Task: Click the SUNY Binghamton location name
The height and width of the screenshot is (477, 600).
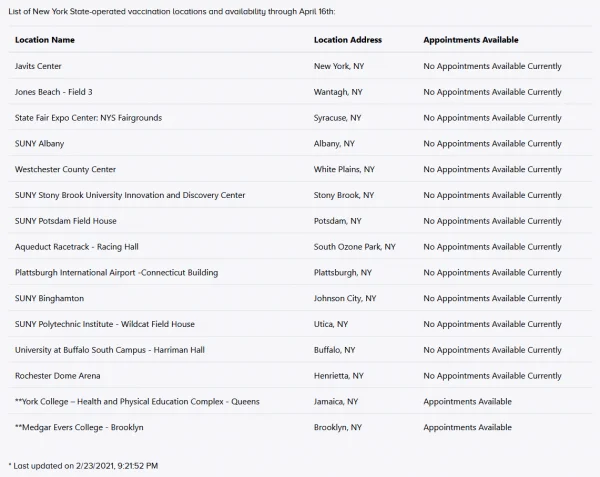Action: [49, 298]
